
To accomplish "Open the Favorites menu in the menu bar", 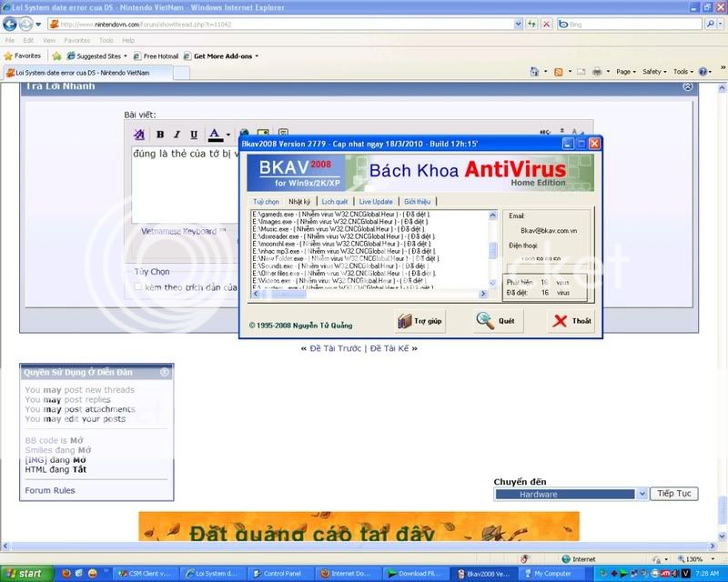I will click(x=77, y=40).
